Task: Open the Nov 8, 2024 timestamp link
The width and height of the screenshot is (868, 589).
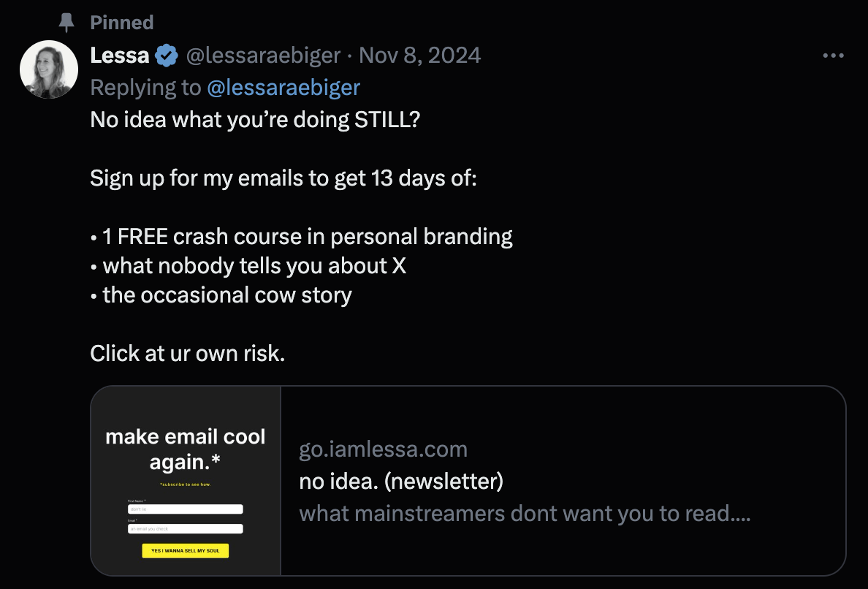Action: [419, 56]
